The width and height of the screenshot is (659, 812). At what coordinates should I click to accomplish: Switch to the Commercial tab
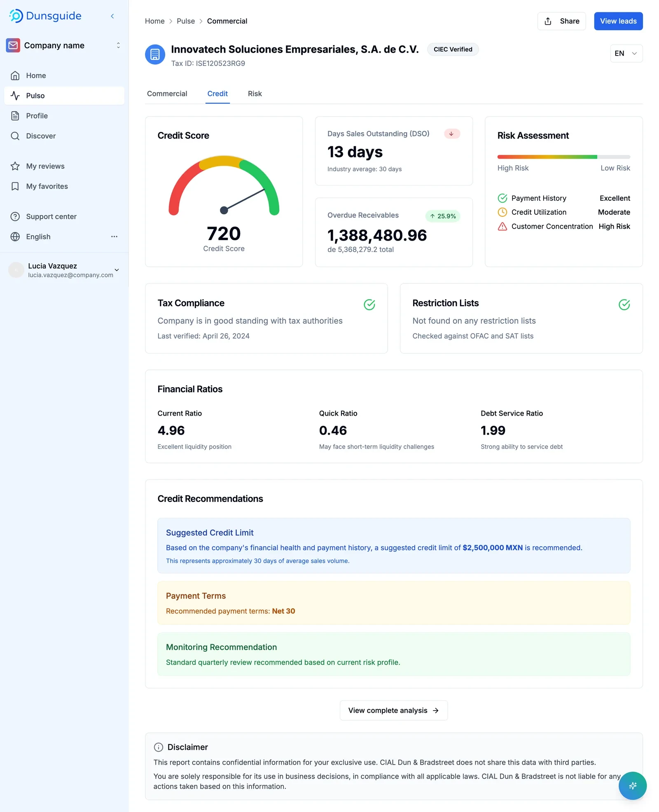point(167,94)
